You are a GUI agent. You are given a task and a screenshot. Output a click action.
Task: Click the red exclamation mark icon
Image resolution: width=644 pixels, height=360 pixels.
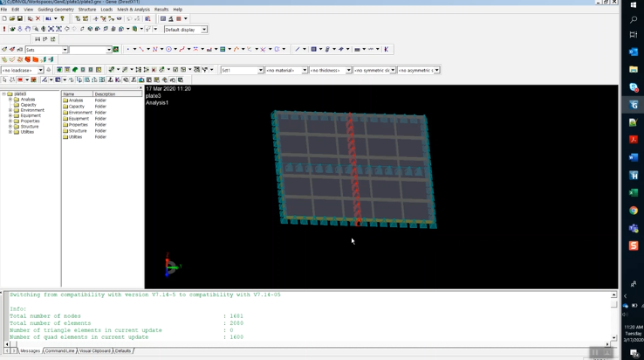pos(4,29)
